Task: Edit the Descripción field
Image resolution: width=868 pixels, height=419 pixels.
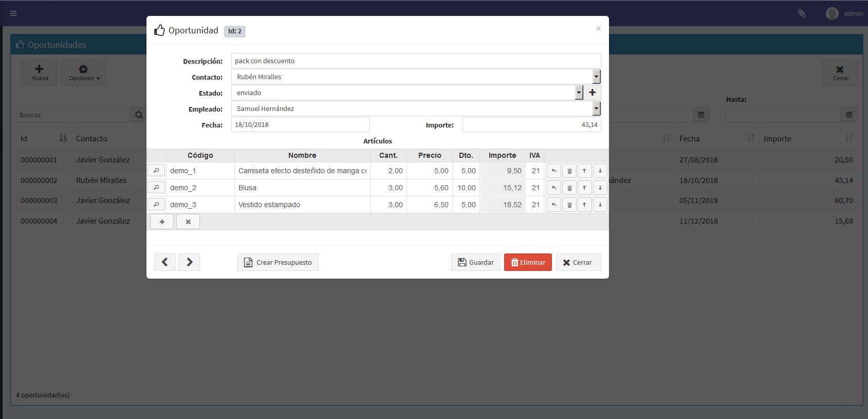Action: coord(416,61)
